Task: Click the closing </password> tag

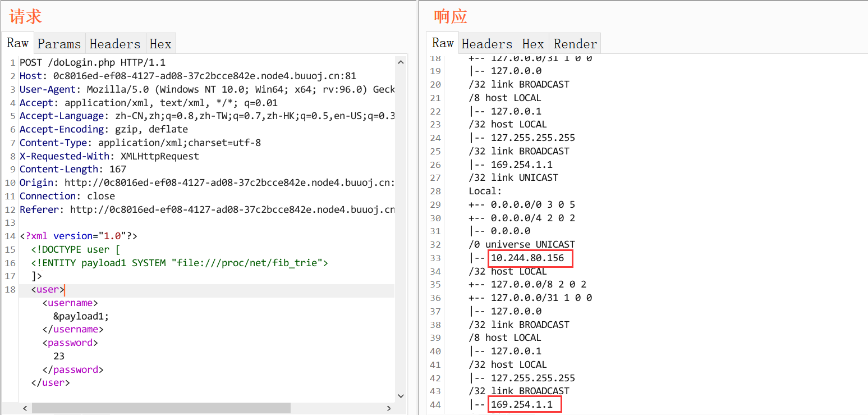Action: [73, 370]
